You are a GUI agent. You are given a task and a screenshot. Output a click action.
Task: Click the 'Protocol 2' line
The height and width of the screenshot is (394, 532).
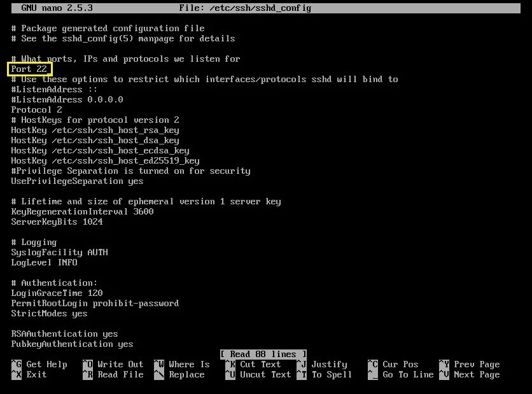click(37, 110)
